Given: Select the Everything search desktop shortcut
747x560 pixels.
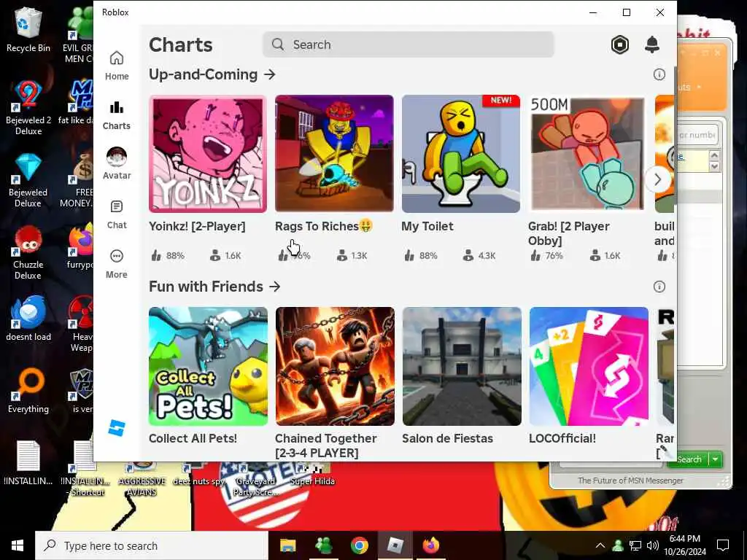Looking at the screenshot, I should (x=28, y=391).
